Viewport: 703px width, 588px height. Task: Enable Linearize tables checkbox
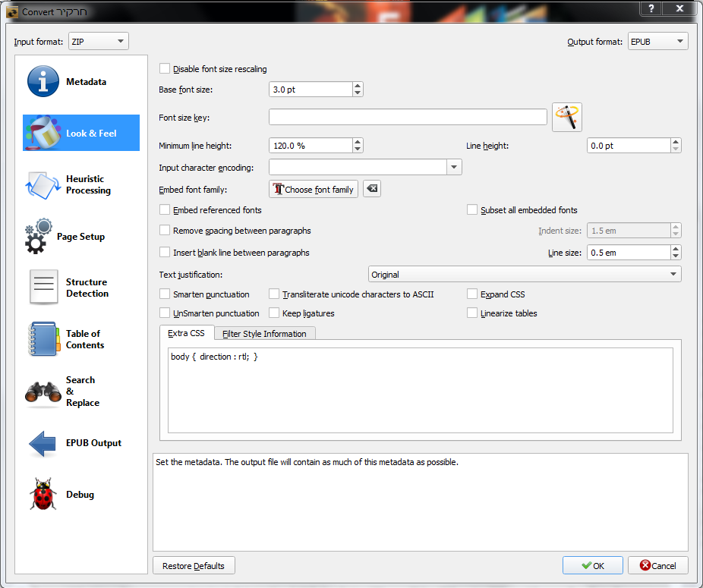pos(472,313)
